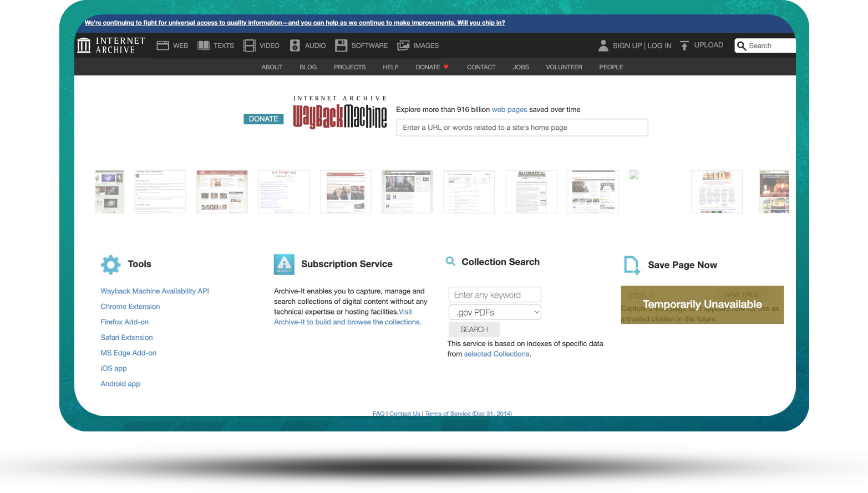The image size is (868, 493).
Task: Open the PEOPLE menu item
Action: 611,67
